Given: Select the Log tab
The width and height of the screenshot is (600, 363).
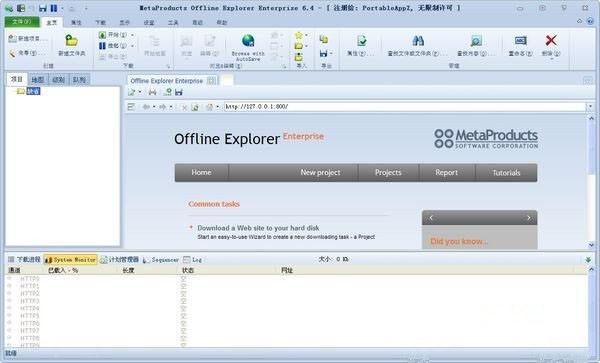Looking at the screenshot, I should (192, 260).
